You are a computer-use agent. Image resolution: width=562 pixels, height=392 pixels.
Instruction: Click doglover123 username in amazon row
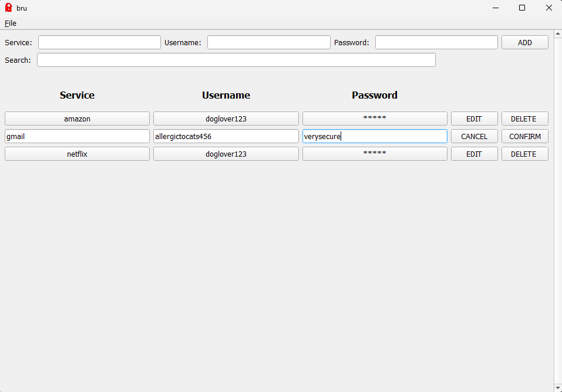pyautogui.click(x=226, y=119)
